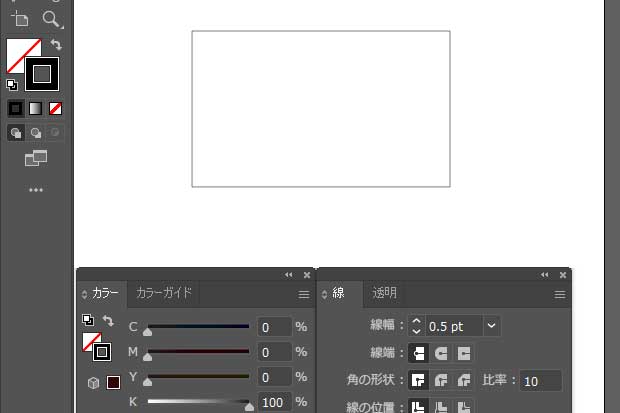Click the 0.5 pt stroke weight field
620x413 pixels.
pyautogui.click(x=454, y=326)
